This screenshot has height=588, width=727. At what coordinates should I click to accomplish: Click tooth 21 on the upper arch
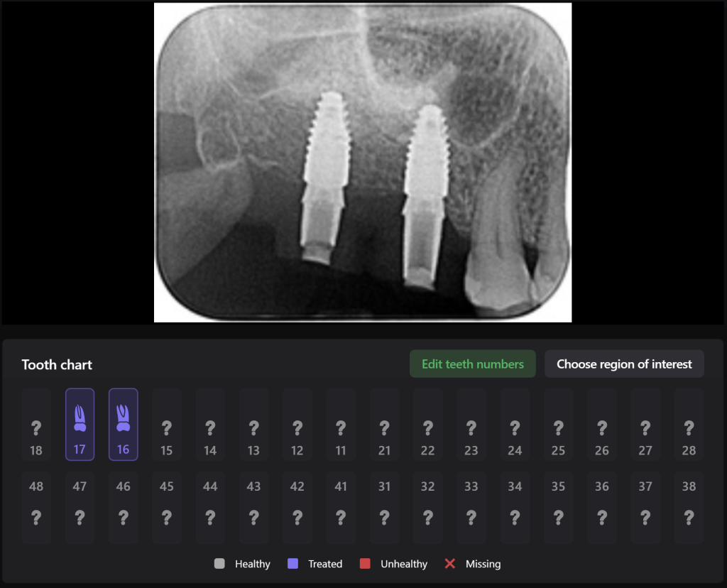click(x=384, y=424)
